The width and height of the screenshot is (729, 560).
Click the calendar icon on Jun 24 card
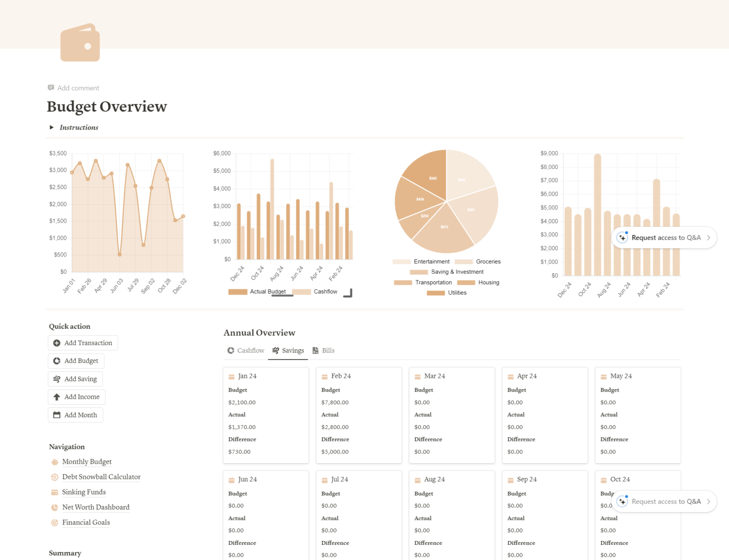click(232, 480)
